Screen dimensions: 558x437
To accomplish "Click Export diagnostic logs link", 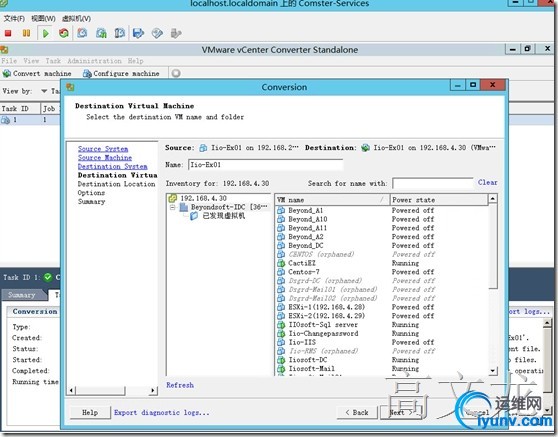I will (162, 412).
